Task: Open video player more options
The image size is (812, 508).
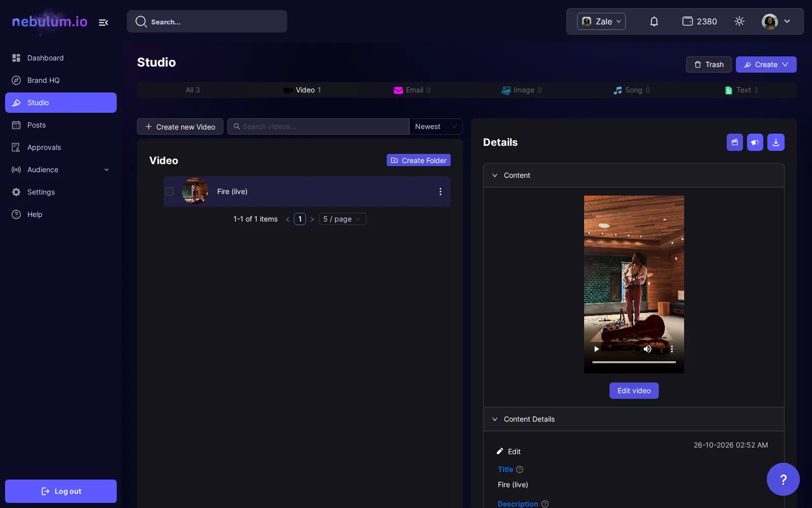Action: click(x=672, y=349)
